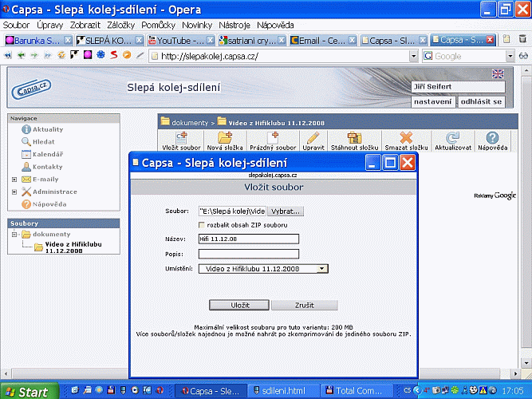Expand the E-maily navigation item
Screen dimensions: 532x399
click(x=14, y=180)
